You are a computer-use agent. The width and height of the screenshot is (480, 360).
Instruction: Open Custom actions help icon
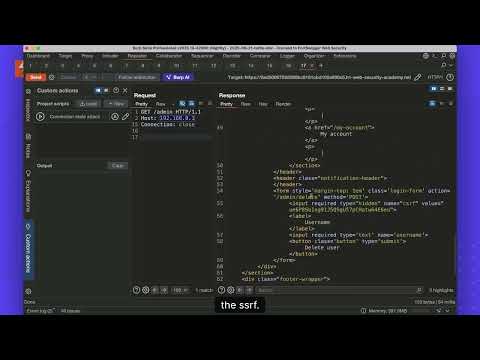116,90
